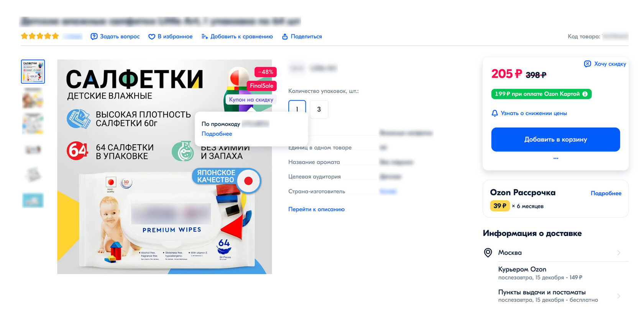
Task: Open the Подробнее link in the promo code popup
Action: click(x=217, y=133)
